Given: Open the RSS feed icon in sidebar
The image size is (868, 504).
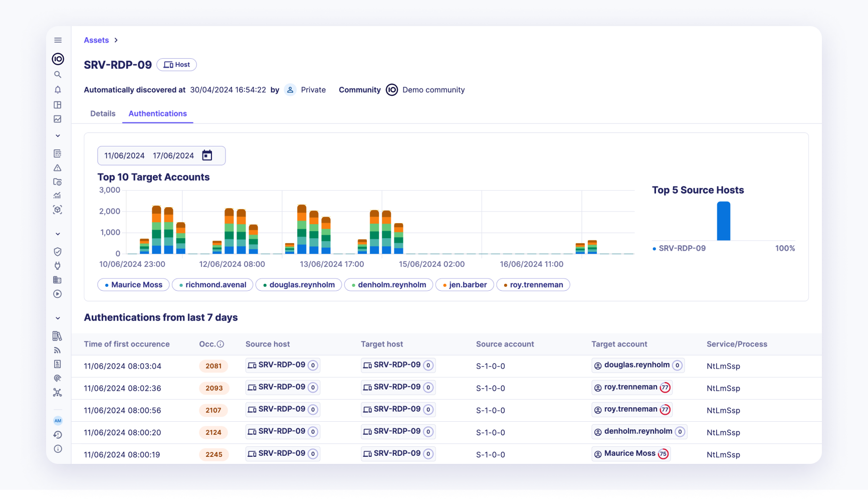Looking at the screenshot, I should point(58,351).
